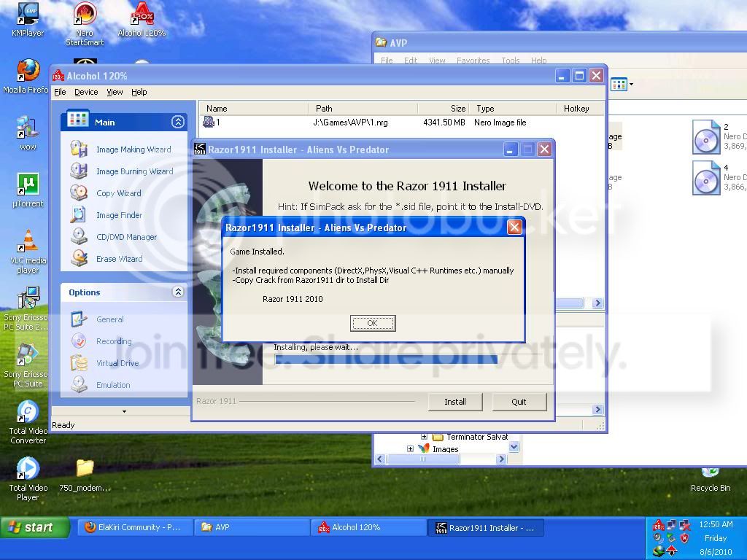The height and width of the screenshot is (560, 747).
Task: Expand the Images tree node in AVP
Action: 410,448
